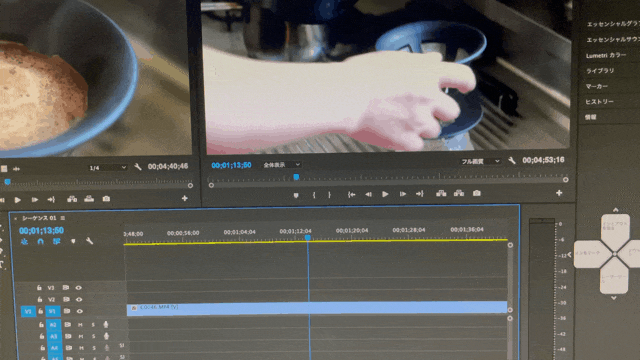Toggle sync lock on V3 track
Screen dimensions: 640x360
(65, 288)
